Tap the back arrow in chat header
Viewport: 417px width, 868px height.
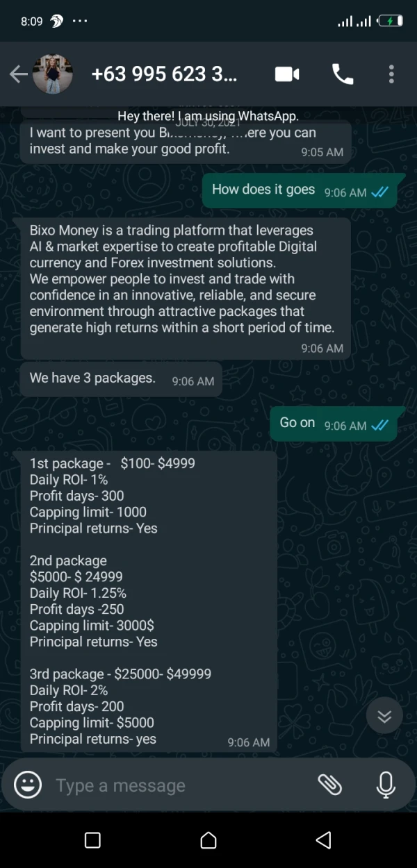point(18,74)
